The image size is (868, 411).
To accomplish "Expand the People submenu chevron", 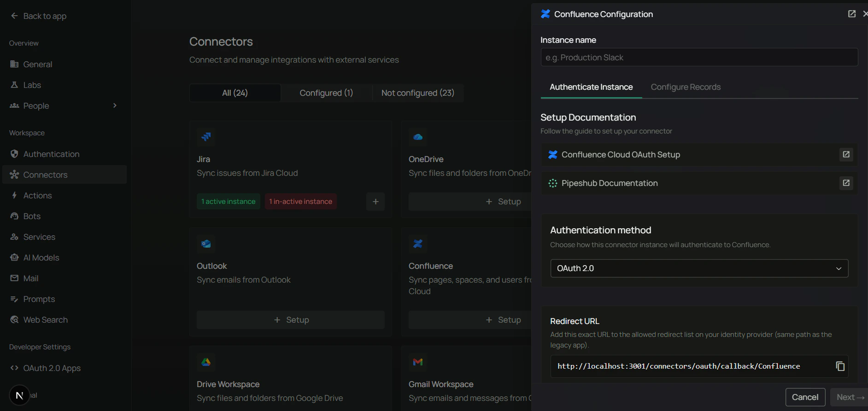I will click(x=115, y=106).
